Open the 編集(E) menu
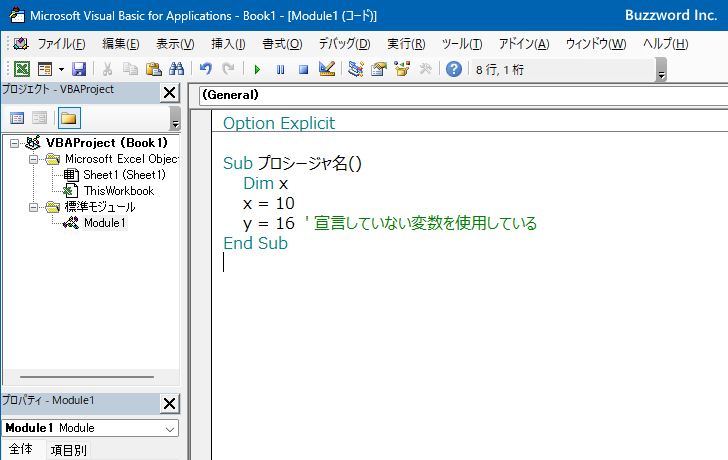This screenshot has height=460, width=728. point(121,44)
